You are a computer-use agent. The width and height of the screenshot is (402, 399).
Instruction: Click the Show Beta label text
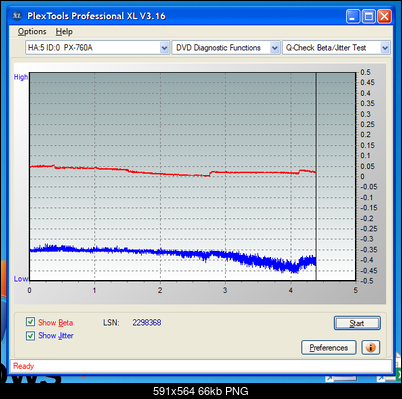pyautogui.click(x=55, y=323)
